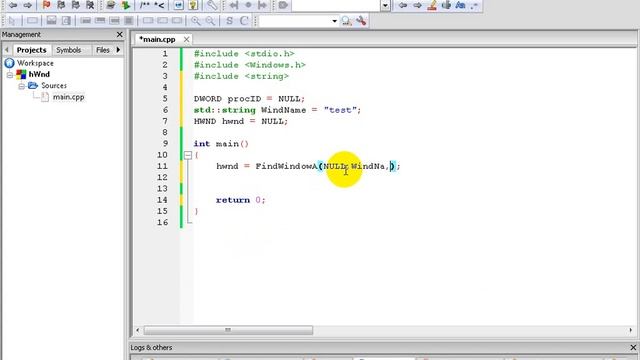The width and height of the screenshot is (640, 360).
Task: Go to previous bookmark flag icon
Action: 61,5
